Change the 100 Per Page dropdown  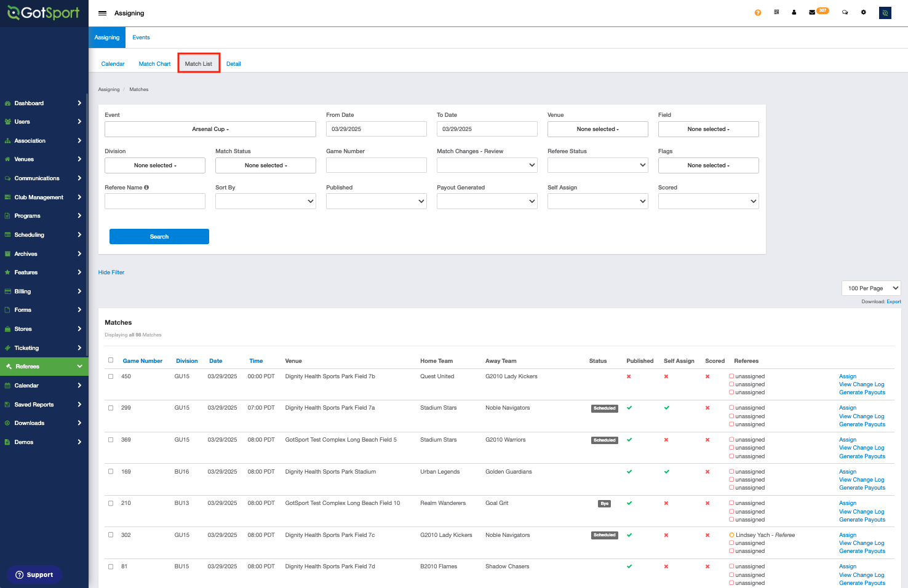[x=871, y=288]
